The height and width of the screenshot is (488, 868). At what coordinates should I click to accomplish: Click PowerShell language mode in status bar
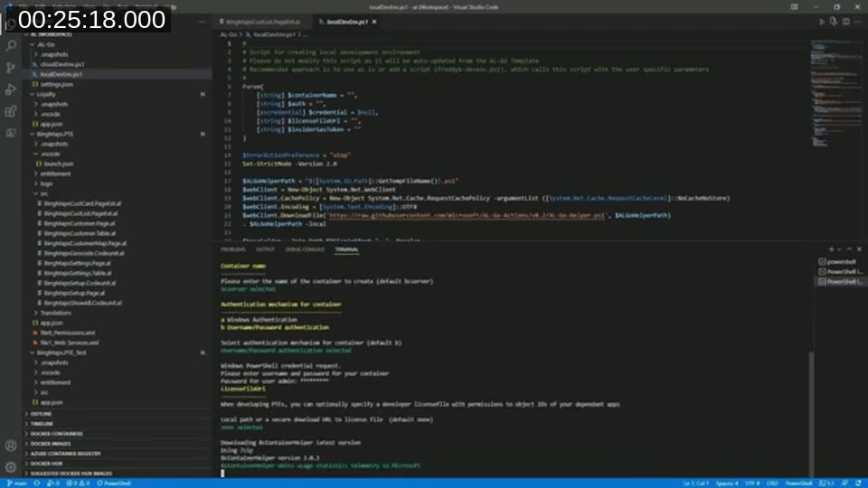point(798,483)
